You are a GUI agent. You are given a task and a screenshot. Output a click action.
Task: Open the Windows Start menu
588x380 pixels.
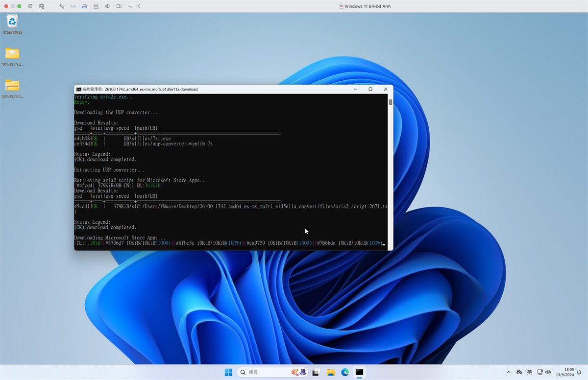pyautogui.click(x=228, y=372)
